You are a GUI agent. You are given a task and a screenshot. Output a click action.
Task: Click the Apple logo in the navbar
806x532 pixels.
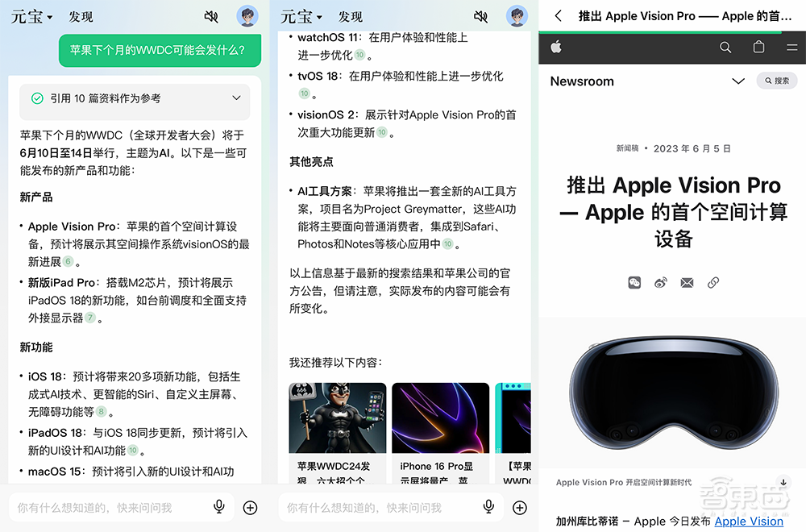tap(556, 47)
